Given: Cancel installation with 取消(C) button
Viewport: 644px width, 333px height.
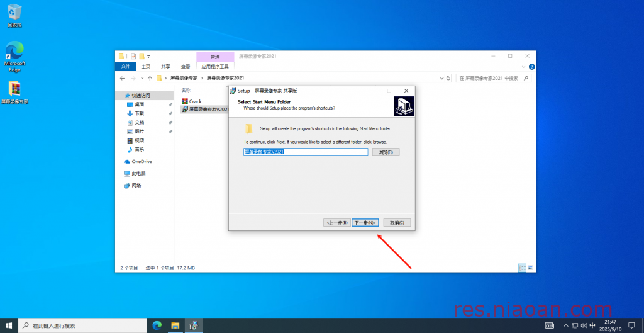Looking at the screenshot, I should coord(397,222).
